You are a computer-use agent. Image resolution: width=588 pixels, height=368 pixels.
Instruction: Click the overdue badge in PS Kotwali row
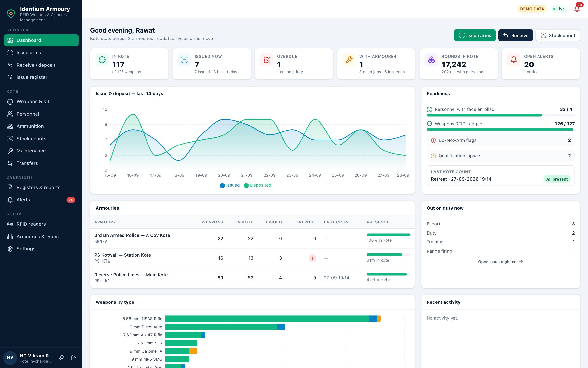point(312,258)
